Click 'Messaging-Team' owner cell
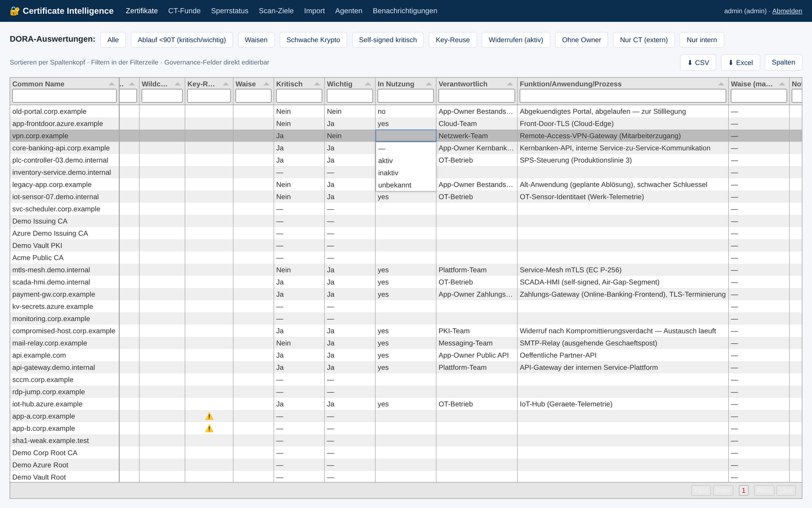 (x=465, y=343)
